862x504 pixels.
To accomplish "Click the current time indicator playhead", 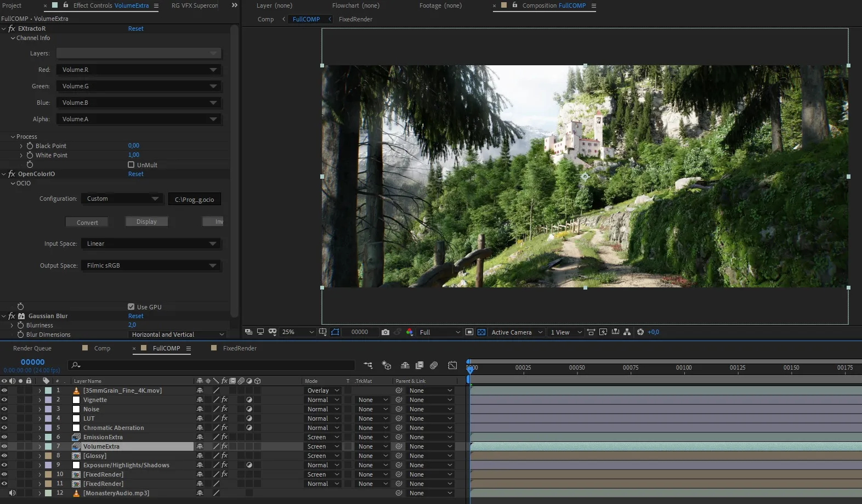I will [x=469, y=370].
